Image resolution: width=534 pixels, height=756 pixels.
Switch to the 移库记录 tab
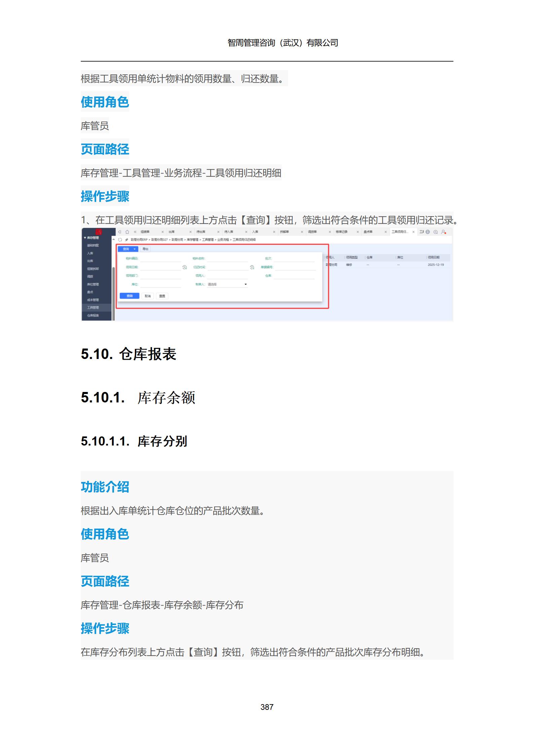point(341,232)
